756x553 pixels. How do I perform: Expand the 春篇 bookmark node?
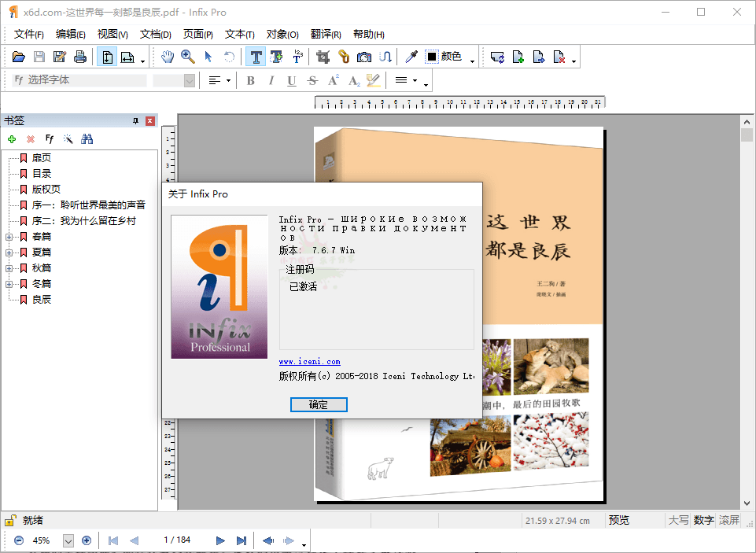(9, 237)
